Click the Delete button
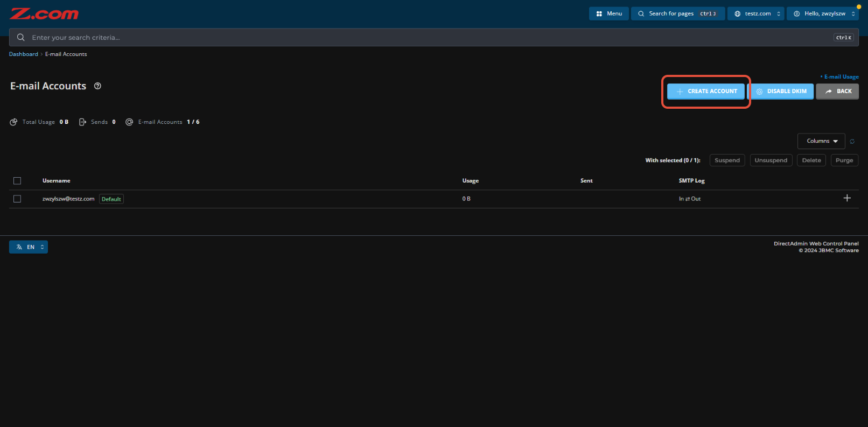The image size is (868, 427). pyautogui.click(x=811, y=160)
